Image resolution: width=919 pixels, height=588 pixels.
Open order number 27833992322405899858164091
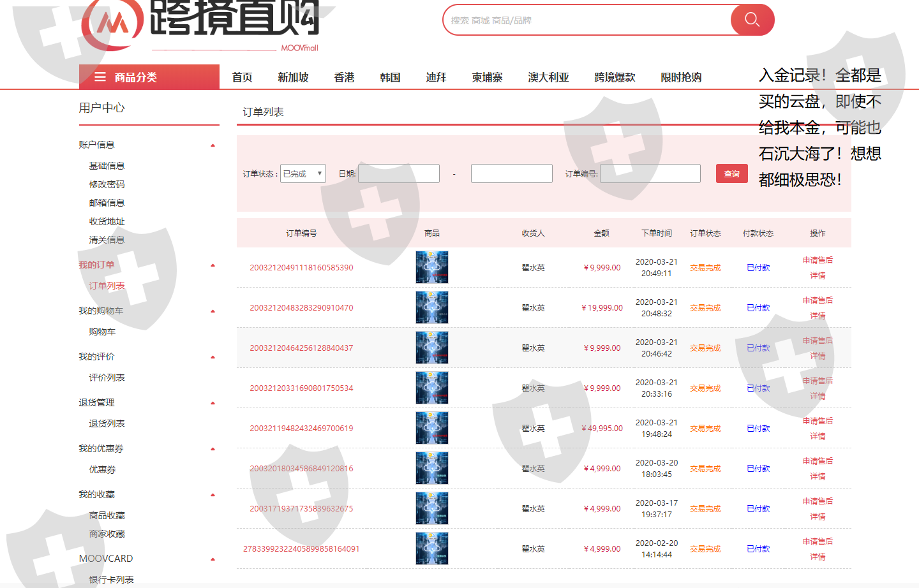pyautogui.click(x=301, y=549)
